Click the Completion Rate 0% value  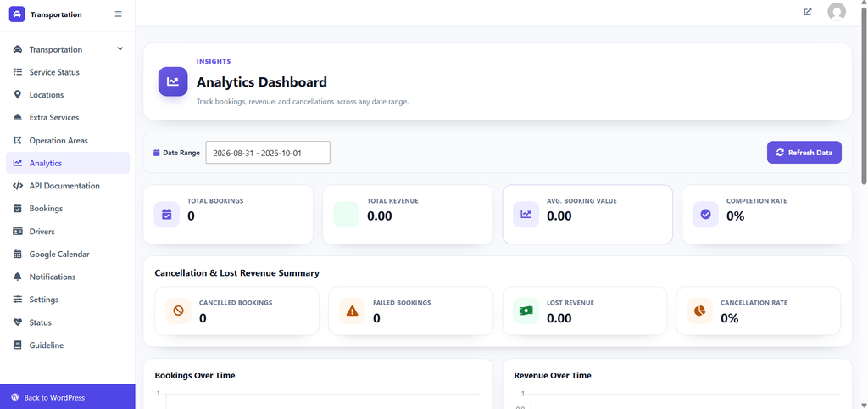point(736,216)
